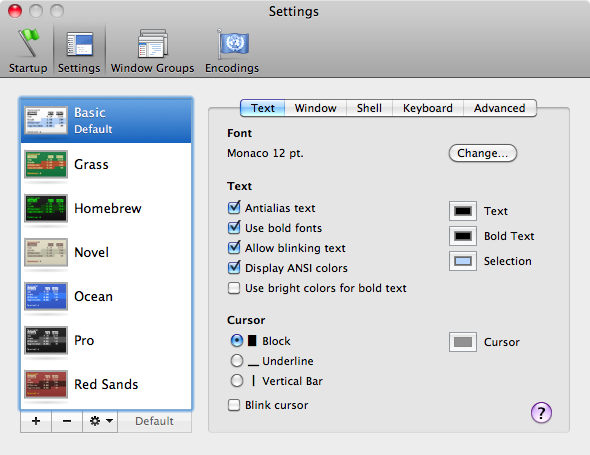Switch to the Window tab
Screen dimensions: 590x455
point(316,108)
